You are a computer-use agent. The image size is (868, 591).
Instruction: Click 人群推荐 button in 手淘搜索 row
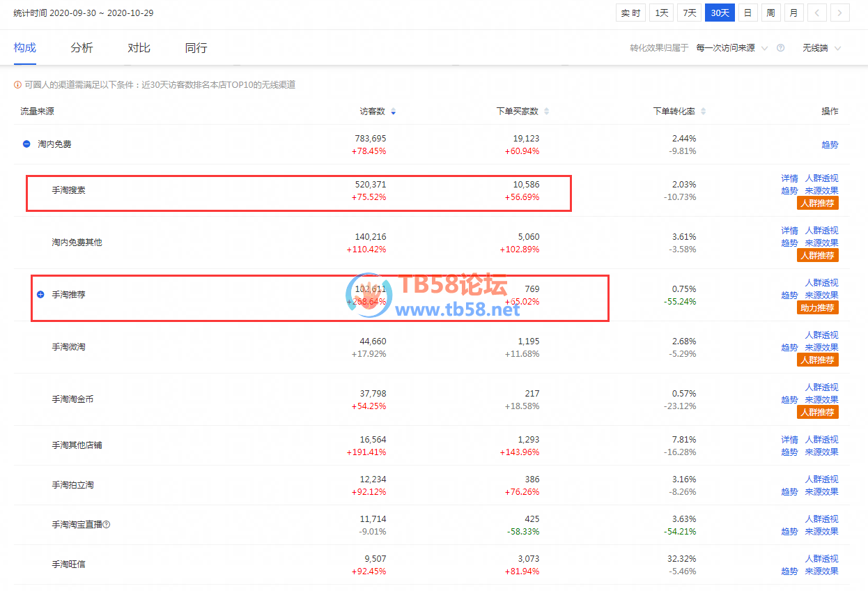tap(817, 203)
